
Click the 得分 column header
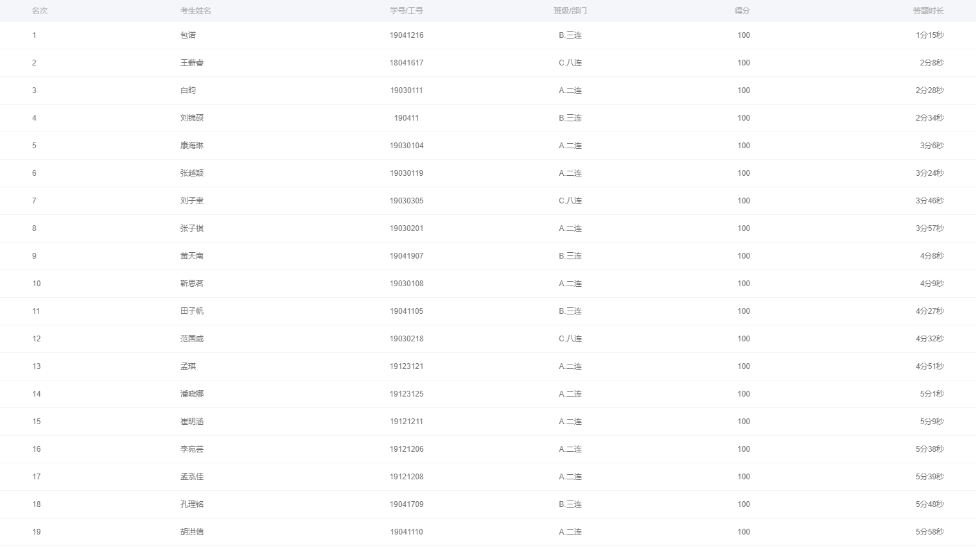742,11
